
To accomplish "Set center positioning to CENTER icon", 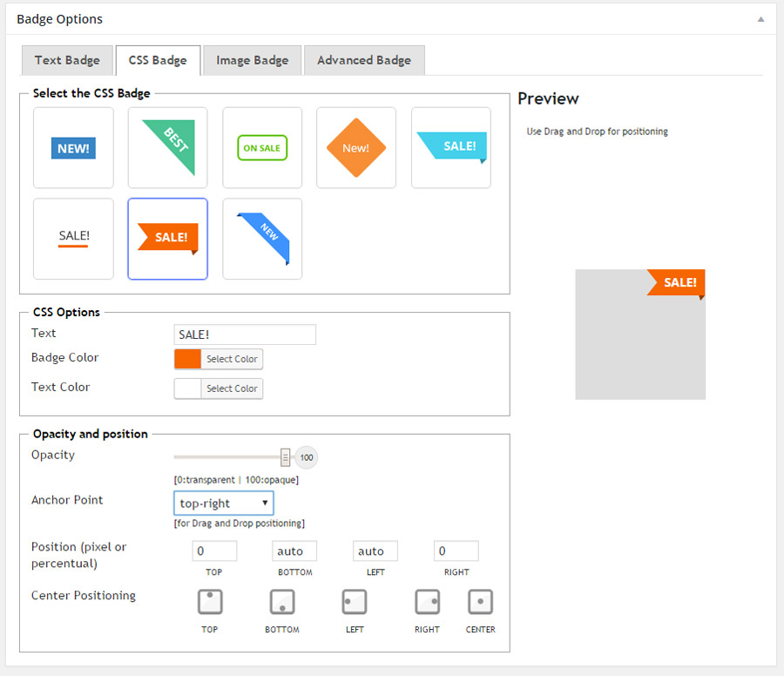I will [480, 601].
